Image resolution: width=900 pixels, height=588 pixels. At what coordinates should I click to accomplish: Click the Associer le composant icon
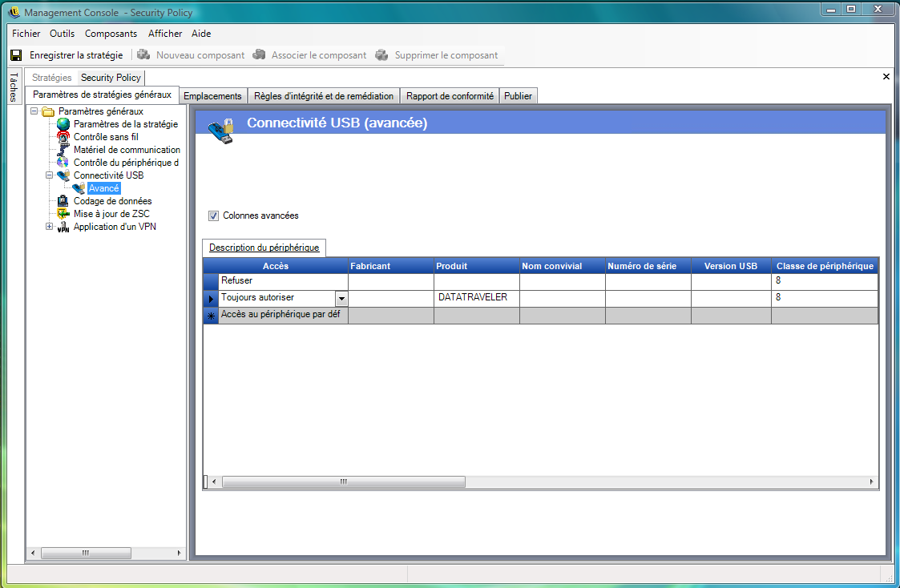coord(259,55)
